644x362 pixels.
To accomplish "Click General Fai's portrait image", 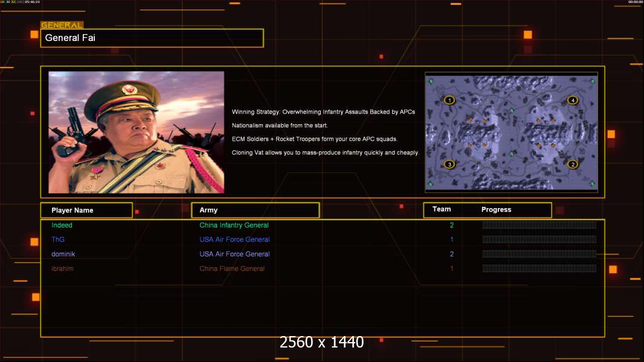I will 136,132.
